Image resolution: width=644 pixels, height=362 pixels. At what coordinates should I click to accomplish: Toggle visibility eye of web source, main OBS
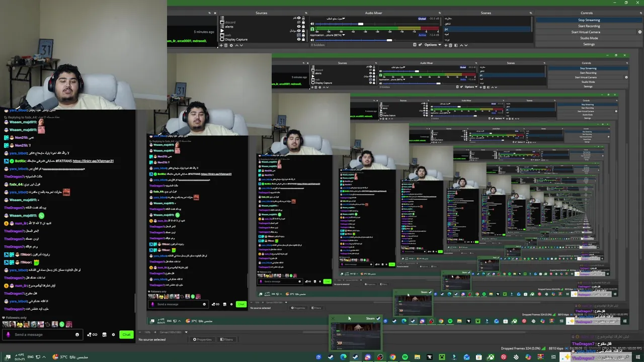coord(299,35)
